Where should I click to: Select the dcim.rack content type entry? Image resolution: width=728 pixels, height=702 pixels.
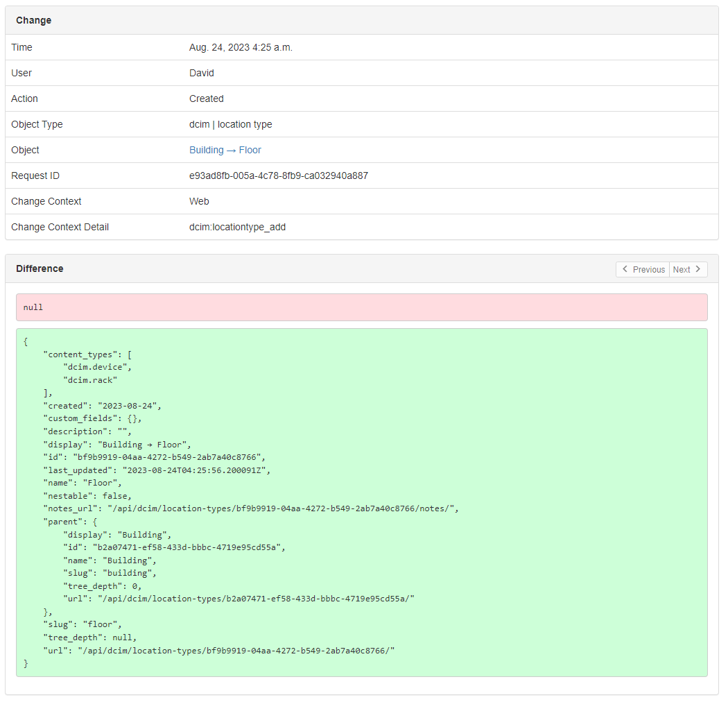click(91, 379)
